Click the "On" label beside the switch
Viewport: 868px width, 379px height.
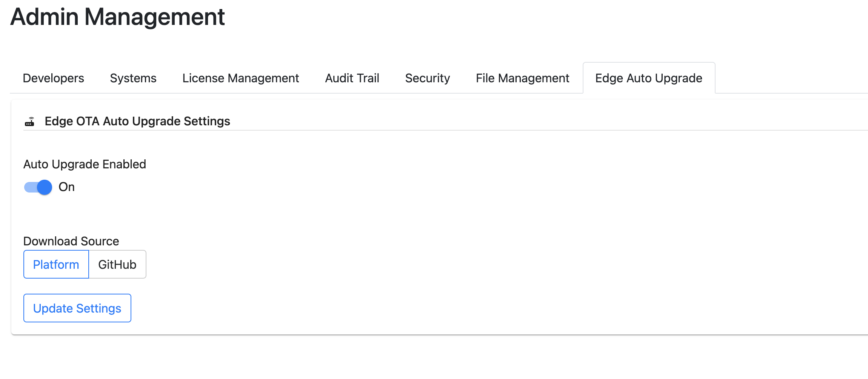66,187
